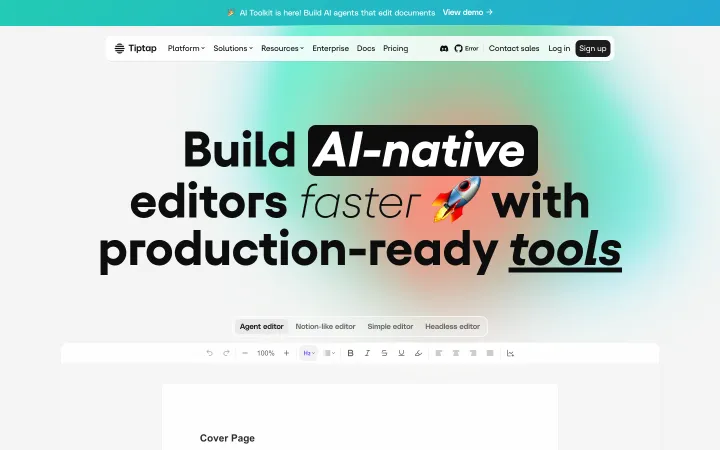Toggle italic formatting
The image size is (720, 450).
[367, 353]
